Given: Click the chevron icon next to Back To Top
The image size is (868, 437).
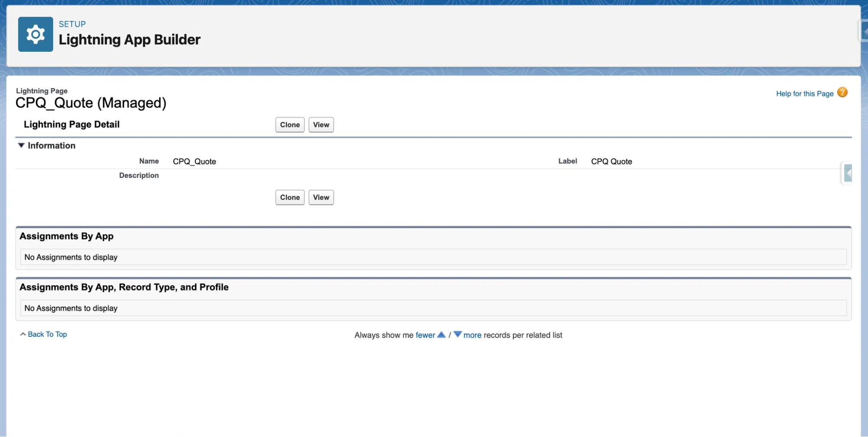Looking at the screenshot, I should click(23, 334).
